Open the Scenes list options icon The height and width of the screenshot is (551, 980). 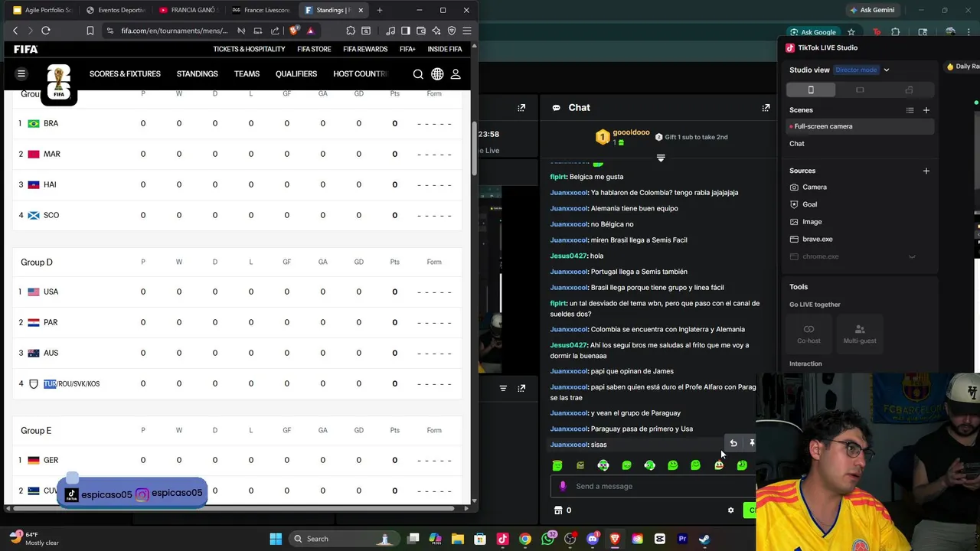pyautogui.click(x=910, y=110)
